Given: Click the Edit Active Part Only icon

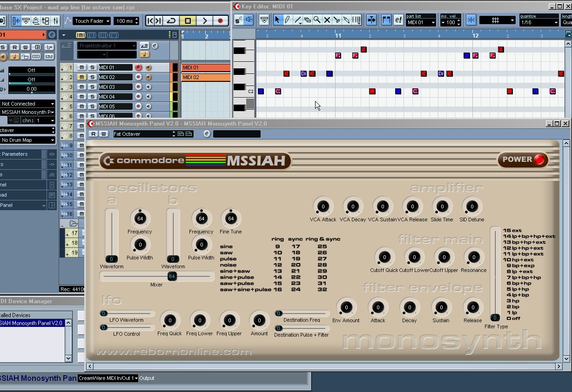Looking at the screenshot, I should point(398,20).
